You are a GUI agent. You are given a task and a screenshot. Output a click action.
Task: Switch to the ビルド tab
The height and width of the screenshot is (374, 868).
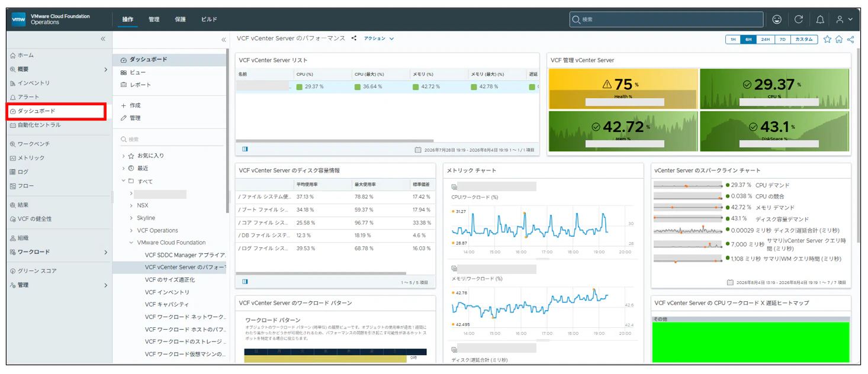click(x=209, y=20)
